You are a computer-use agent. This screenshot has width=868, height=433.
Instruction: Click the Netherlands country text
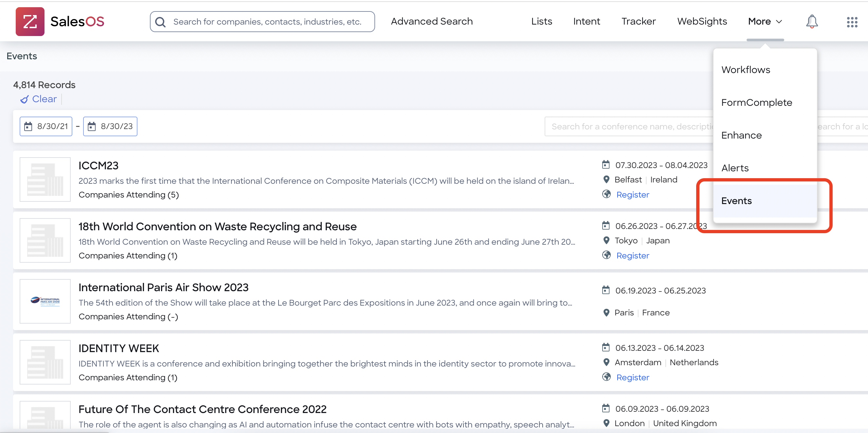(x=694, y=363)
